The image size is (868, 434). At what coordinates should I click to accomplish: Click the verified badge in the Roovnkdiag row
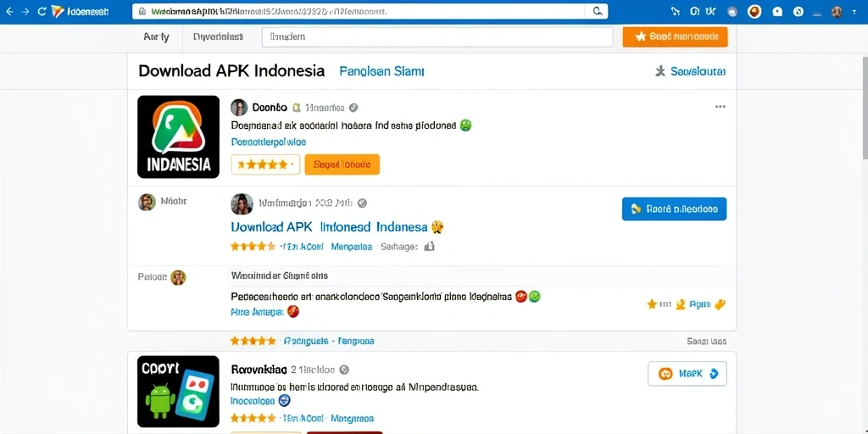(344, 370)
